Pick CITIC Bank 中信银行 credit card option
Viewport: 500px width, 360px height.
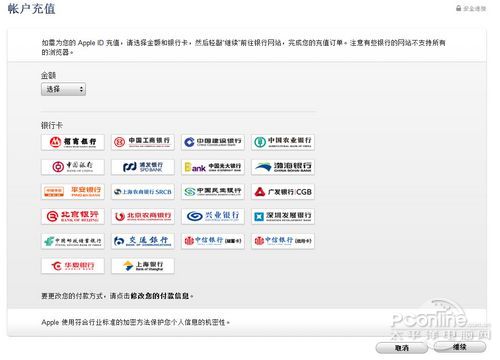(283, 241)
